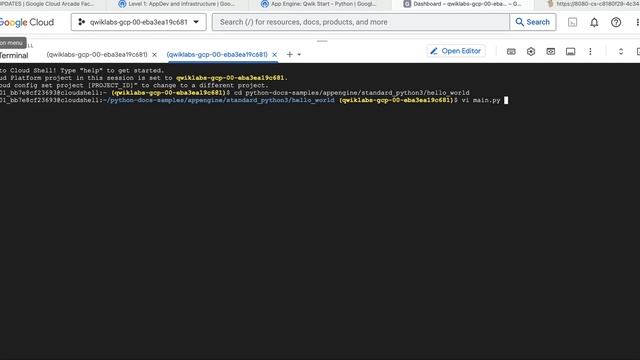Open terminal settings gear icon
Image resolution: width=640 pixels, height=360 pixels.
click(531, 51)
